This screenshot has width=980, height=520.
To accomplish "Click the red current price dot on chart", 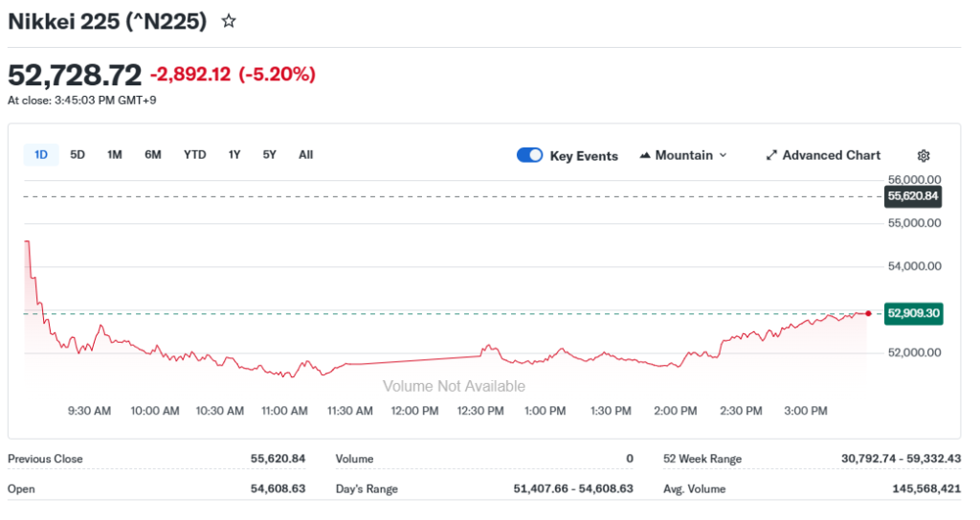I will coord(868,313).
